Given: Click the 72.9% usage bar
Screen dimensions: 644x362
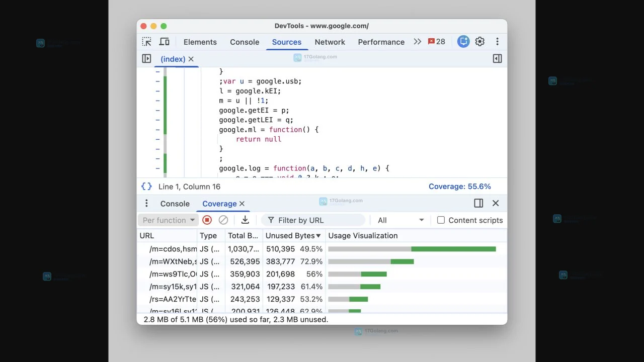Looking at the screenshot, I should click(x=371, y=261).
